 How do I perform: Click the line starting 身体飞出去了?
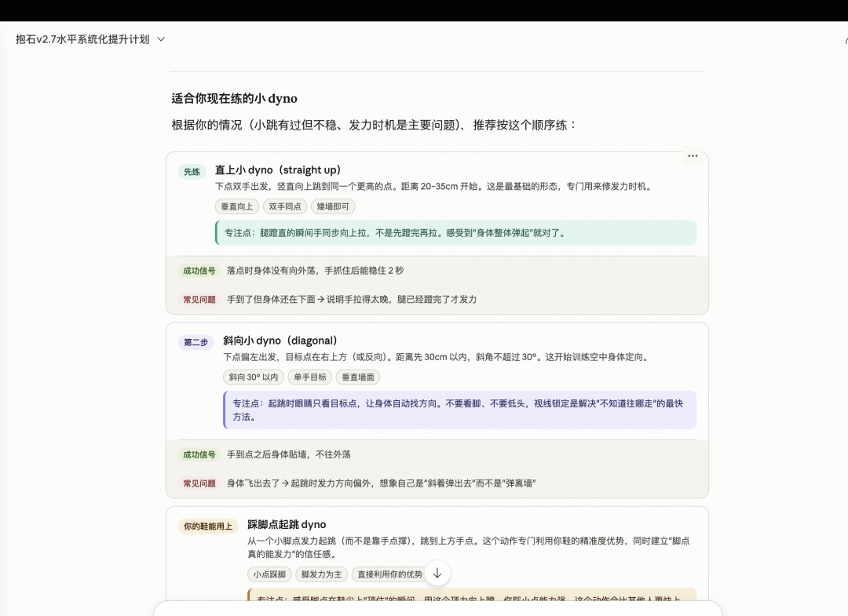pos(382,483)
